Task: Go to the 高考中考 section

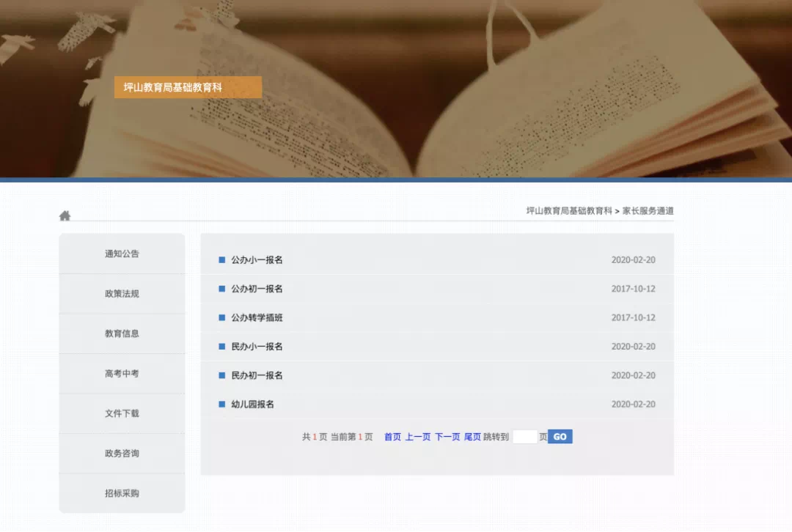Action: (x=122, y=373)
